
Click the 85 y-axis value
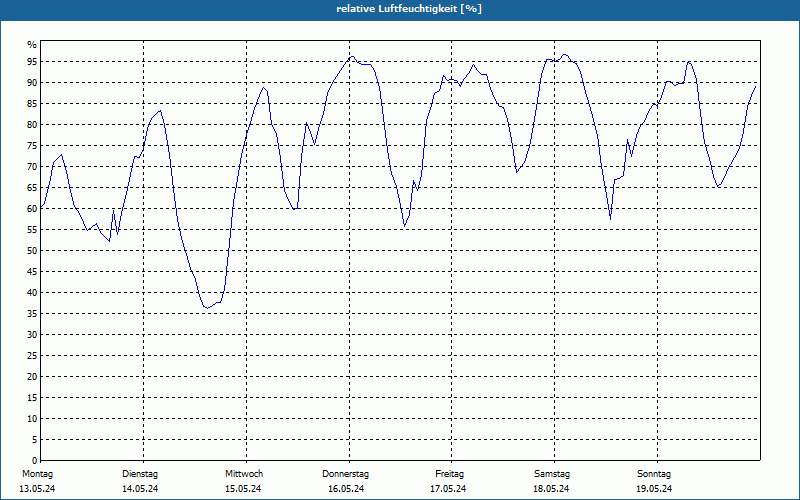point(32,104)
